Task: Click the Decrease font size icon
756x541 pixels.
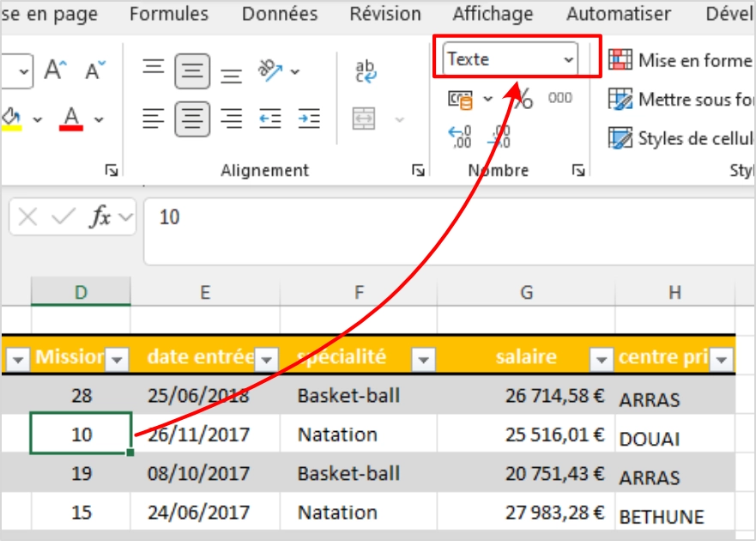Action: [x=94, y=70]
